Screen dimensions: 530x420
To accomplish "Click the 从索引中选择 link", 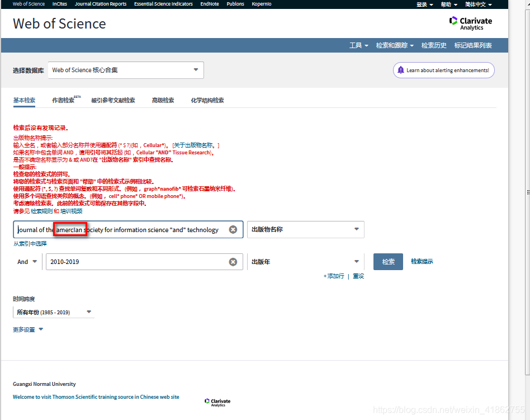I will pyautogui.click(x=30, y=244).
